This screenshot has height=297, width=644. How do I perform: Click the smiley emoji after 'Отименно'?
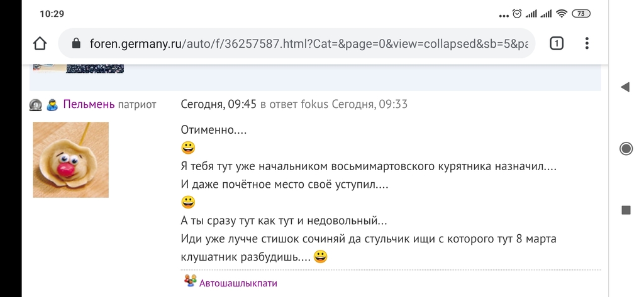click(x=188, y=148)
